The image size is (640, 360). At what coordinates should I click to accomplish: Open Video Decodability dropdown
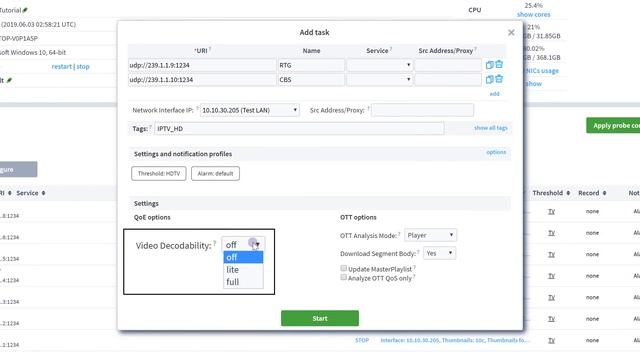[243, 244]
